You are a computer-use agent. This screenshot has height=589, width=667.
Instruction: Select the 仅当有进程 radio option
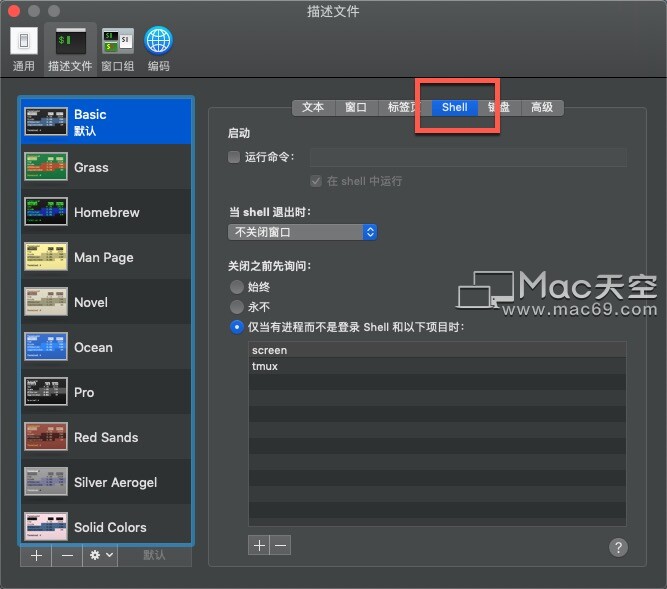coord(237,327)
